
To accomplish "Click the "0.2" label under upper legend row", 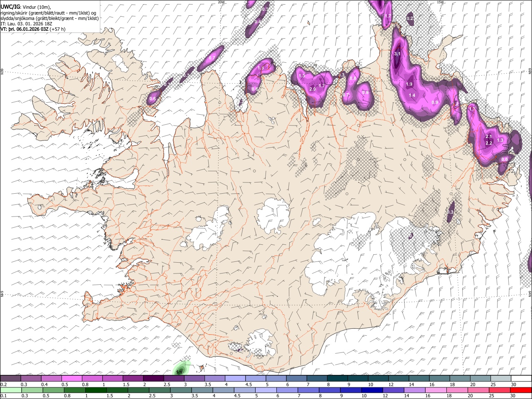I will point(3,384).
